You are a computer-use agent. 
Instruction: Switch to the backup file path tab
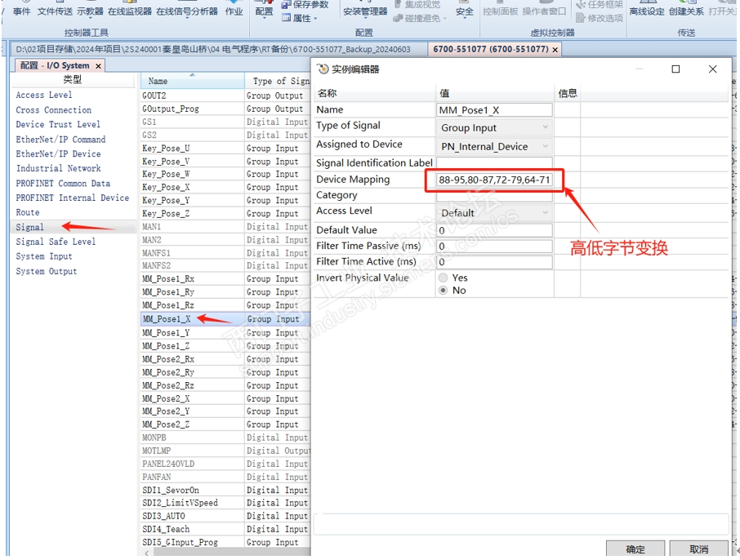pos(213,49)
